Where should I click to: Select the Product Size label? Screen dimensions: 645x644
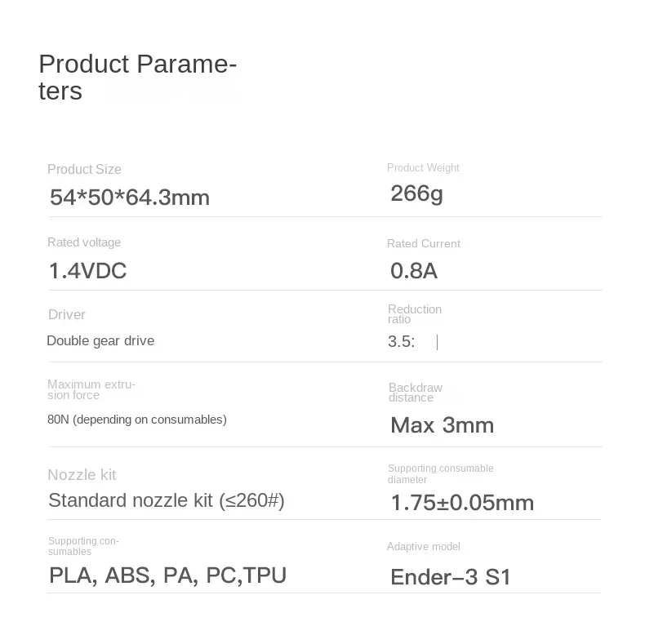coord(84,169)
